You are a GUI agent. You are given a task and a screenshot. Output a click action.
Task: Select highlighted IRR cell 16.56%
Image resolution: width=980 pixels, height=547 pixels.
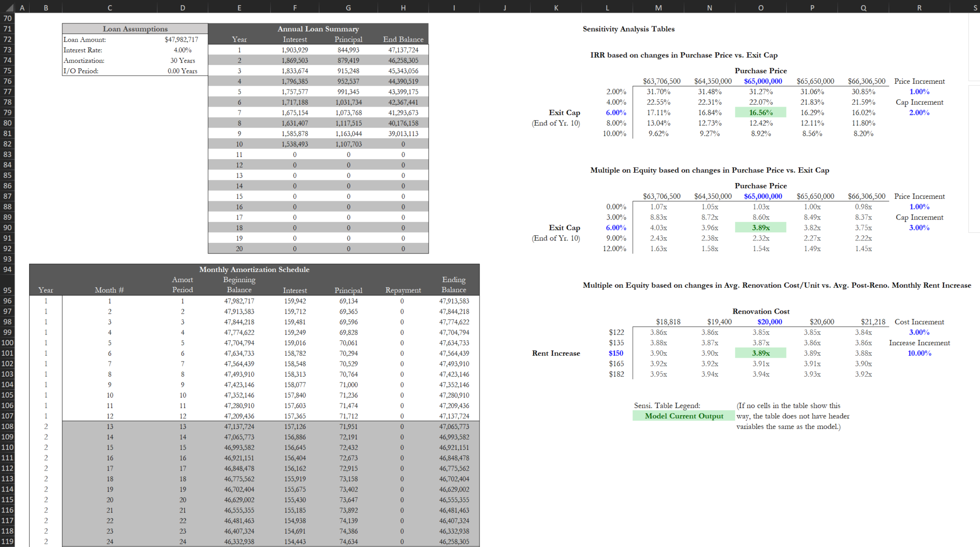(x=761, y=113)
